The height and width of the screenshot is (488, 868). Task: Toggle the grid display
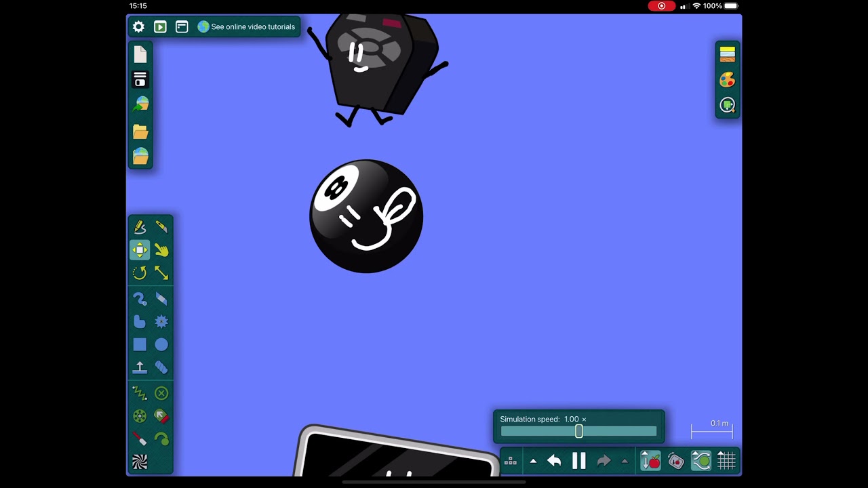tap(726, 462)
